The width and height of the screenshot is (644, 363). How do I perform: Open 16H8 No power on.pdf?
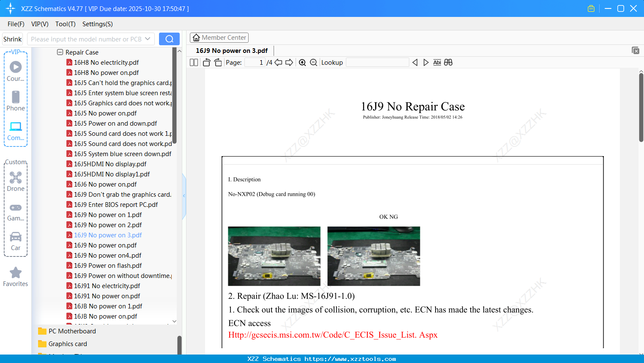[107, 73]
